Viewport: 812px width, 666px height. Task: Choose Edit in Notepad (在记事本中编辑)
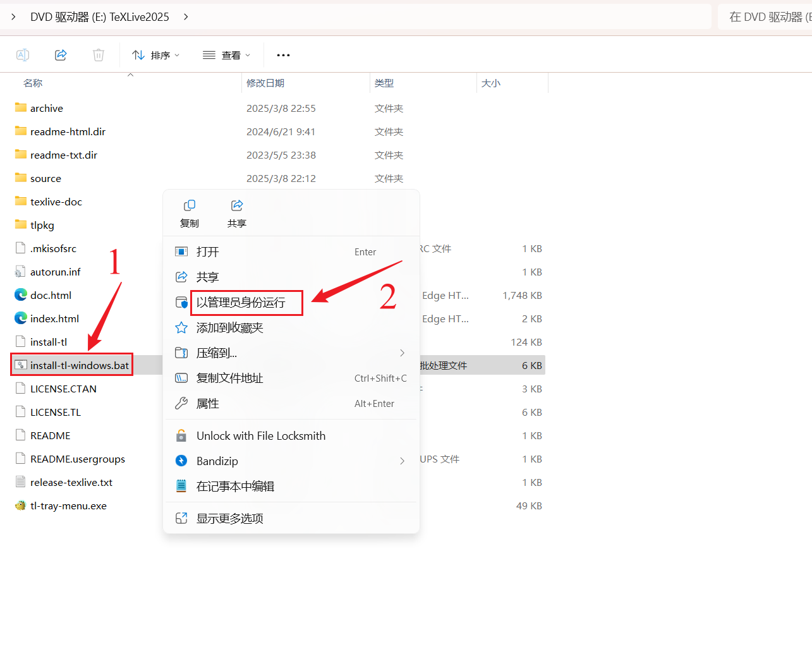tap(291, 486)
